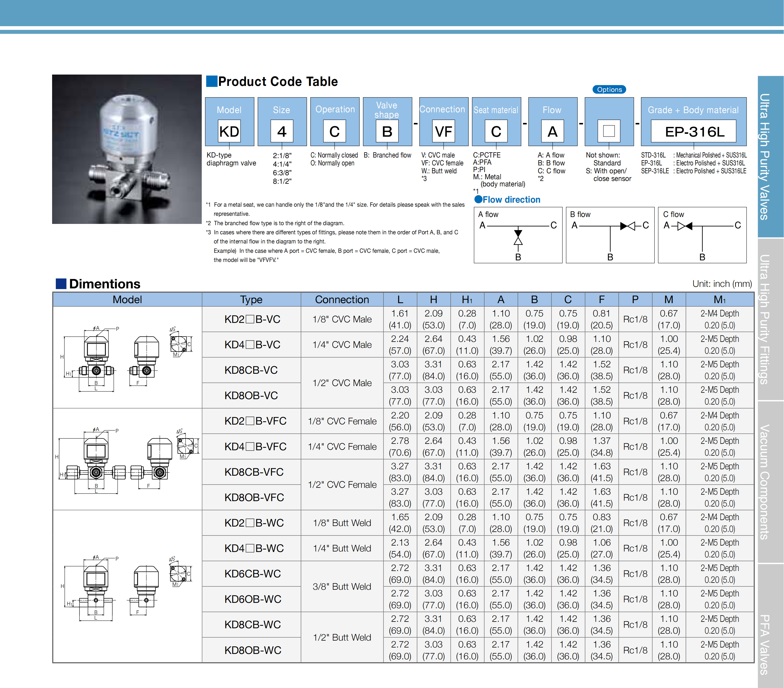Click the blue Options pill label
This screenshot has width=784, height=688.
(x=609, y=89)
